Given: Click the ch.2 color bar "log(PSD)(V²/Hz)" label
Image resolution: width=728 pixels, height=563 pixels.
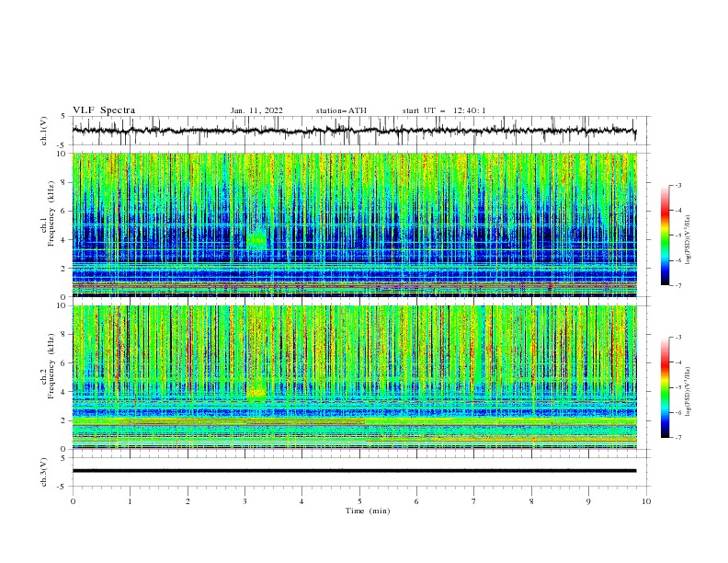Looking at the screenshot, I should 688,391.
